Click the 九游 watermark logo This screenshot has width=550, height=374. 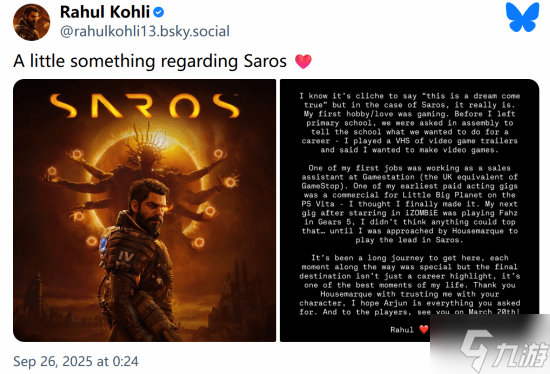pyautogui.click(x=504, y=350)
